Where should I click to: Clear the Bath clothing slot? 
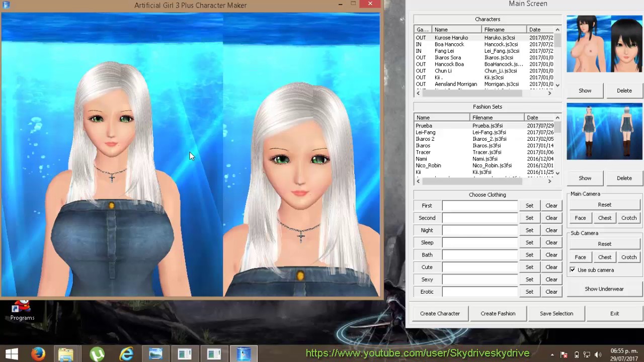pyautogui.click(x=551, y=255)
